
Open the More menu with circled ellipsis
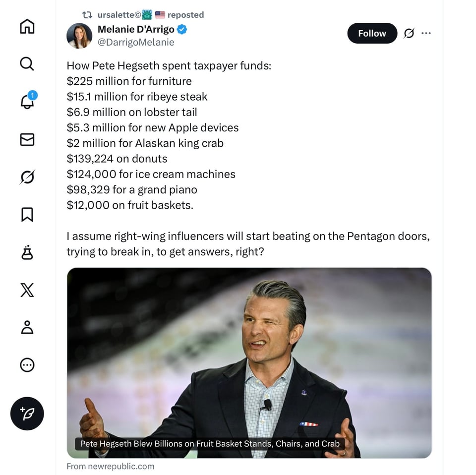point(27,365)
